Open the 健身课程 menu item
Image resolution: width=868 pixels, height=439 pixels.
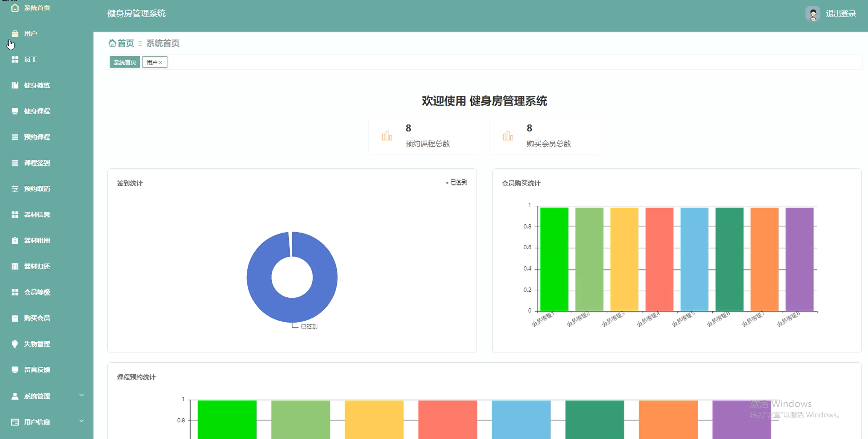point(47,111)
